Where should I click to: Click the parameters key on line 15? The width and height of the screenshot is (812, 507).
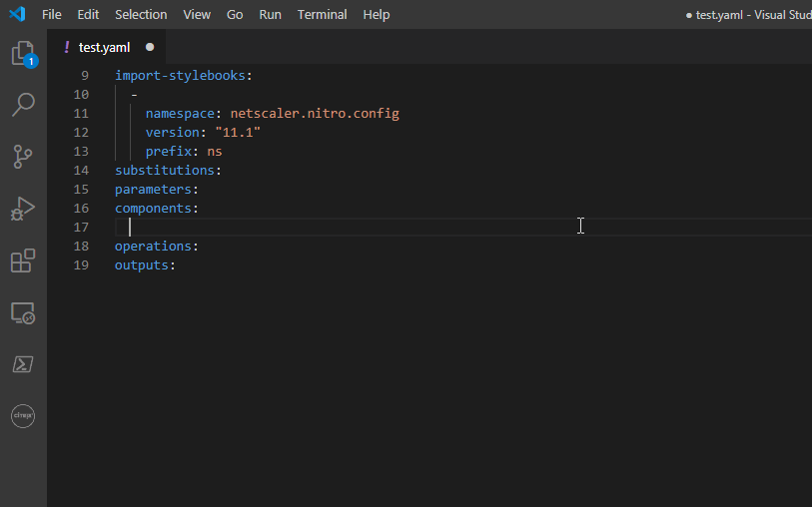coord(153,190)
